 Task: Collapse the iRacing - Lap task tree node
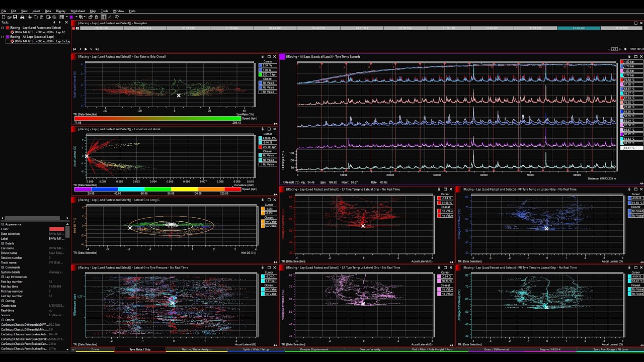coord(3,28)
